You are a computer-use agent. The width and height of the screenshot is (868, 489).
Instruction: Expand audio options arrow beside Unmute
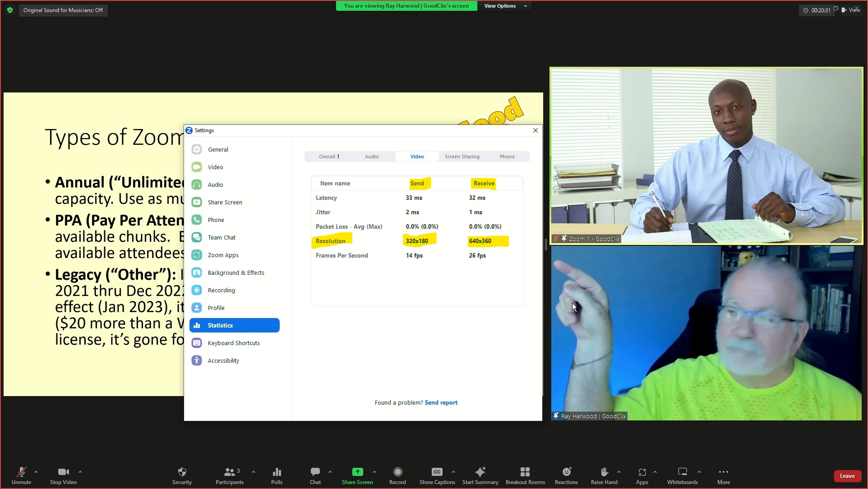(x=36, y=472)
